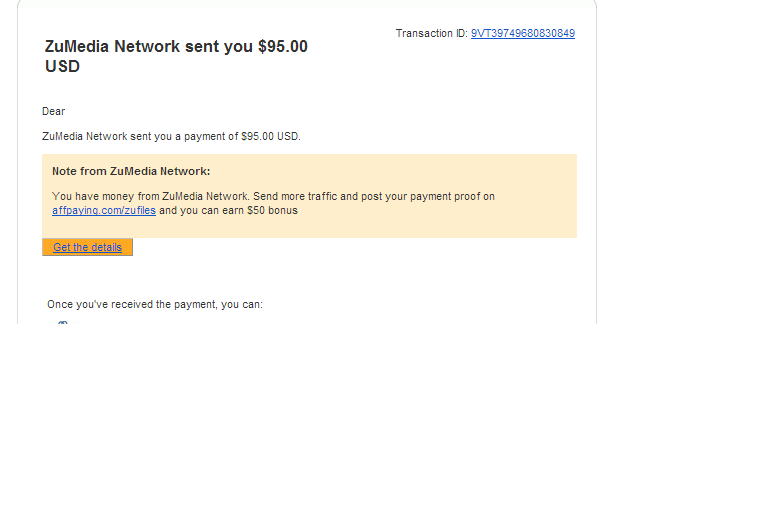The height and width of the screenshot is (512, 768).
Task: Click the Get the details button
Action: [87, 247]
